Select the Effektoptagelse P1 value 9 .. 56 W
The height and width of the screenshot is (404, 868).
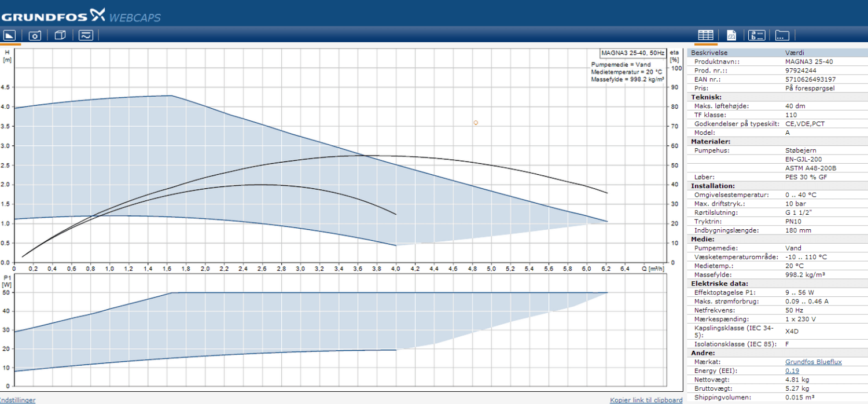coord(800,292)
